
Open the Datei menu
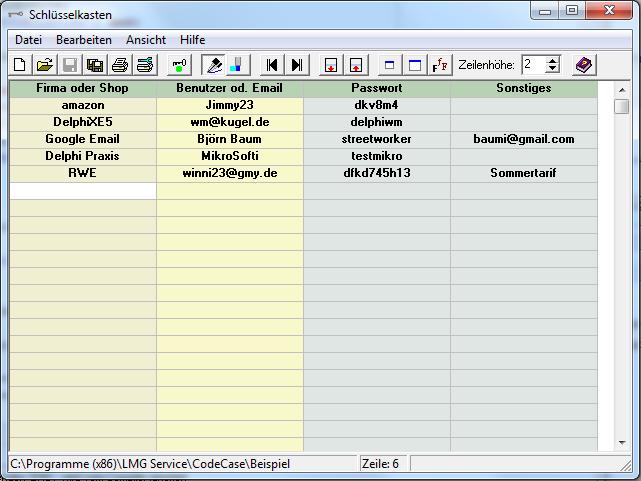tap(28, 40)
